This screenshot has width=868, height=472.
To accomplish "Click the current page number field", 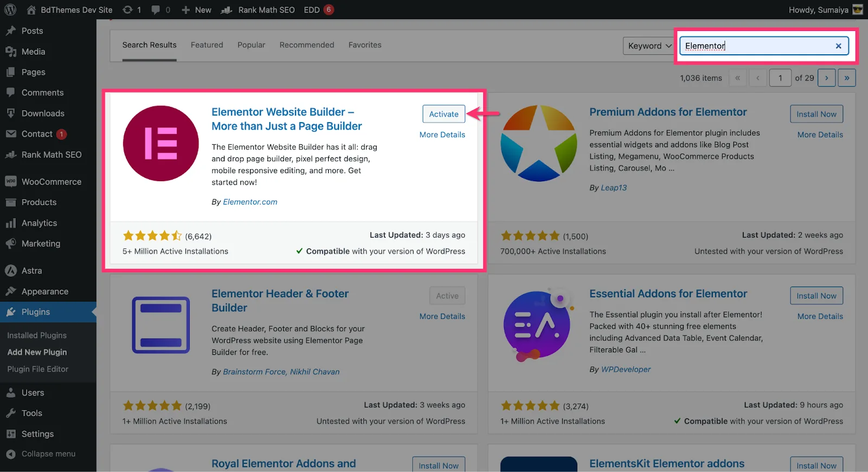I will [781, 78].
